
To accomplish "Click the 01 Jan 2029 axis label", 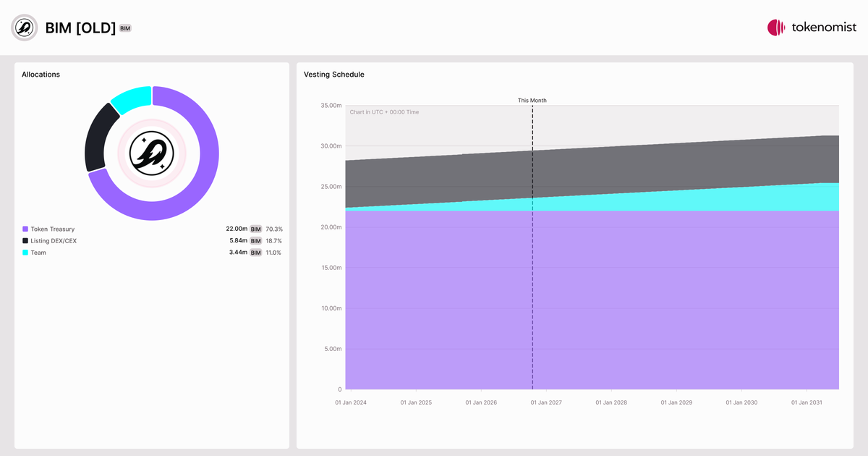I will point(676,402).
